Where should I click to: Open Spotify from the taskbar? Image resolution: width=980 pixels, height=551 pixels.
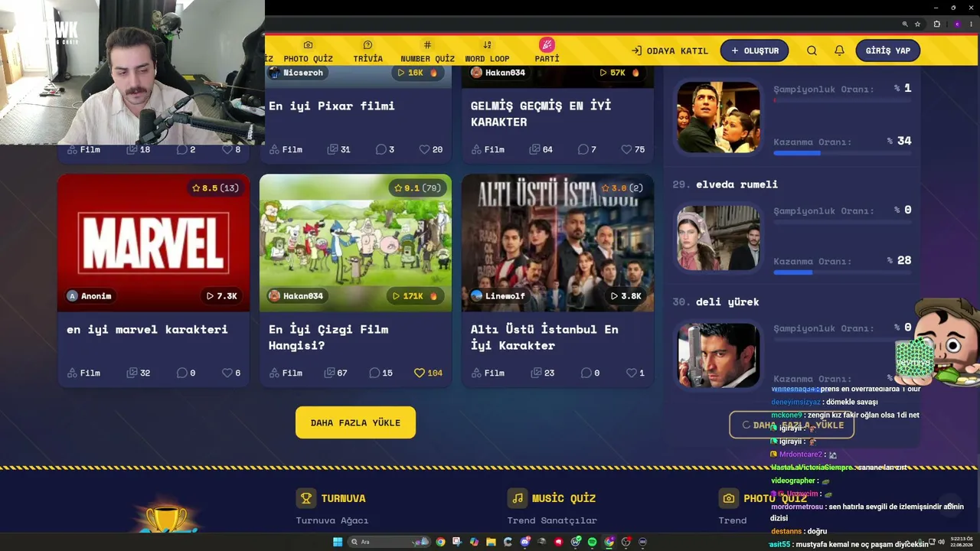(x=592, y=542)
